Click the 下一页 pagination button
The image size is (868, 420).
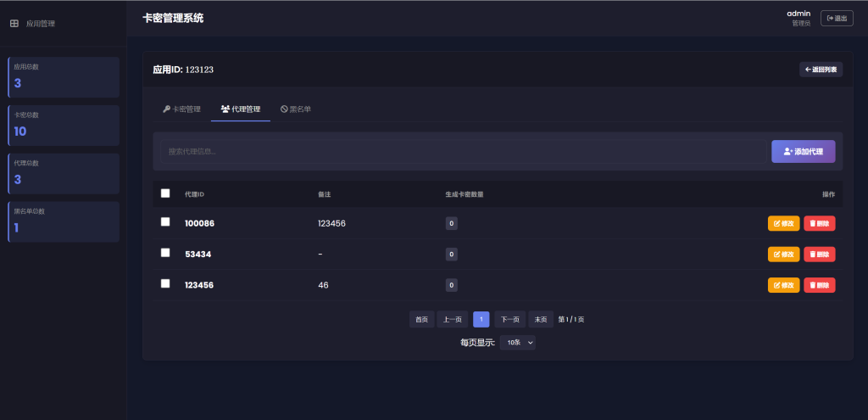coord(509,319)
